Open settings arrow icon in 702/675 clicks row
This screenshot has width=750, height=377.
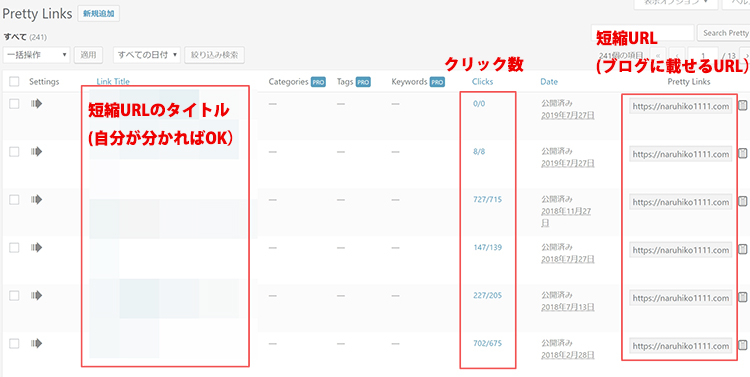[36, 343]
